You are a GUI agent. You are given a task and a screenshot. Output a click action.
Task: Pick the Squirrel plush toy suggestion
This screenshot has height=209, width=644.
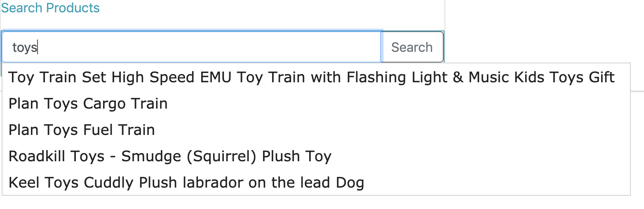tap(316, 156)
